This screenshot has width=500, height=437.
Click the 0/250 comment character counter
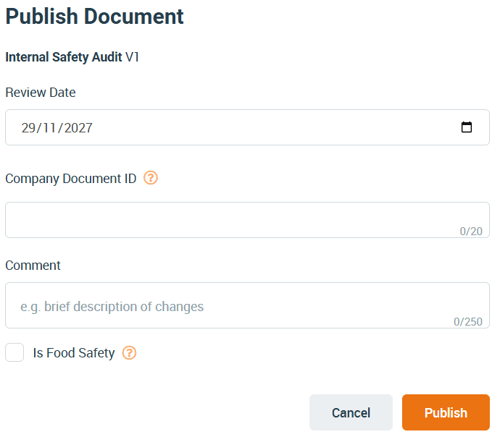[468, 321]
